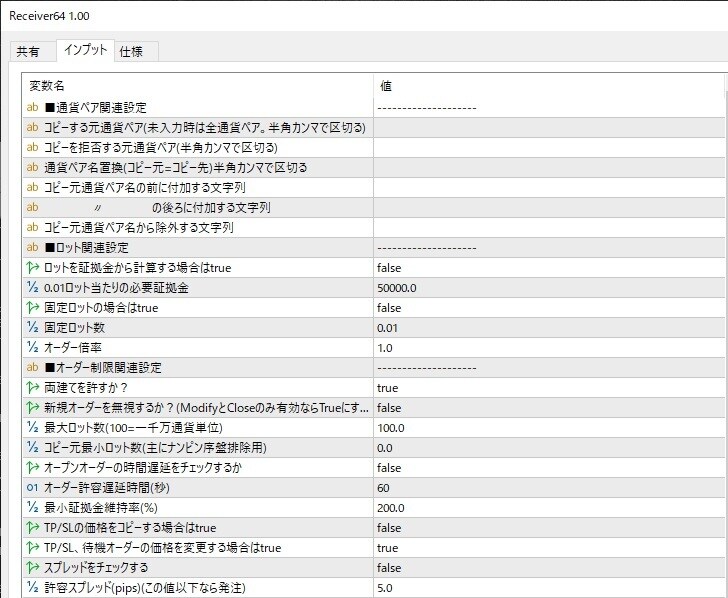Click the bool icon beside 新規オーダーを無視するか？
Screen dimensions: 728x598
coord(32,407)
